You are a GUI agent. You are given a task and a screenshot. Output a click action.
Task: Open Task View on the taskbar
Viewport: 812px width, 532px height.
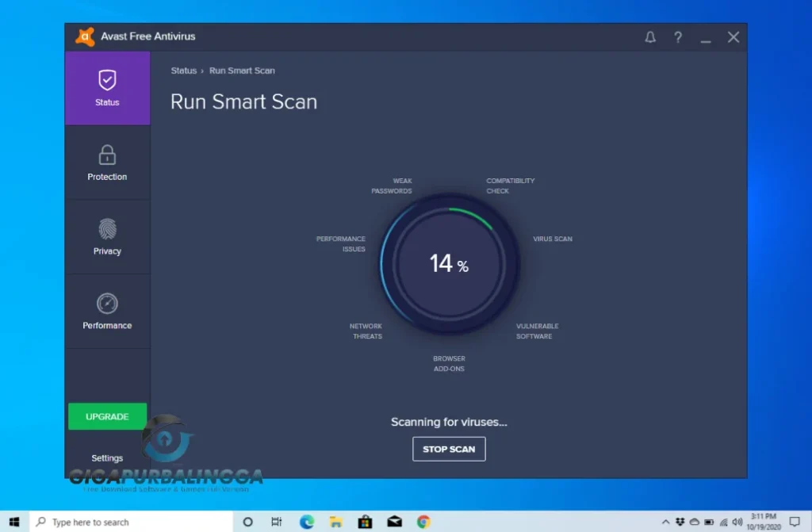pos(276,522)
